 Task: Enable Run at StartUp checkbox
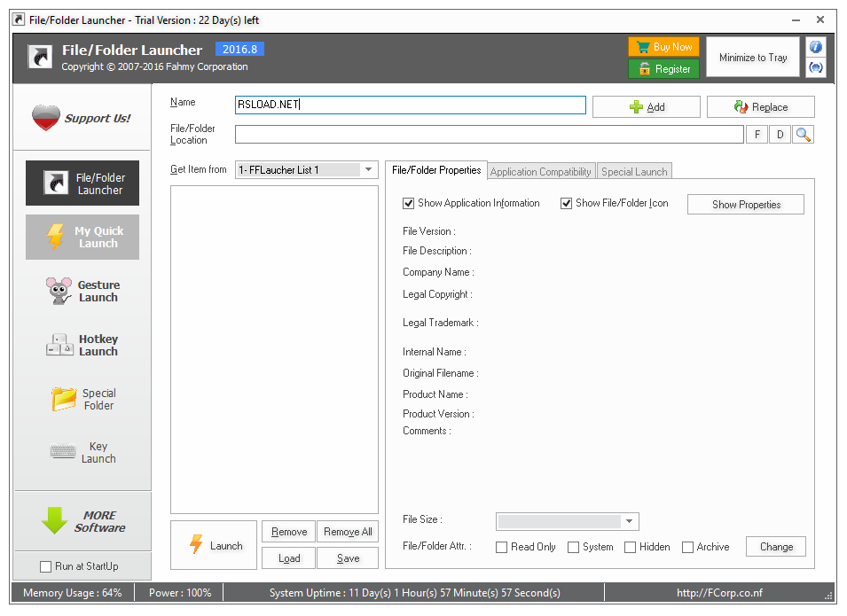pyautogui.click(x=45, y=566)
